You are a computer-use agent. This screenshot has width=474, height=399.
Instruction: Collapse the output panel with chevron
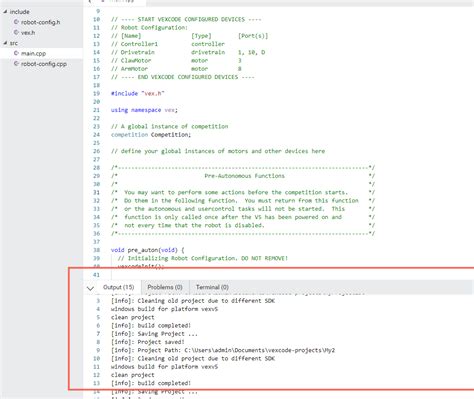[90, 288]
